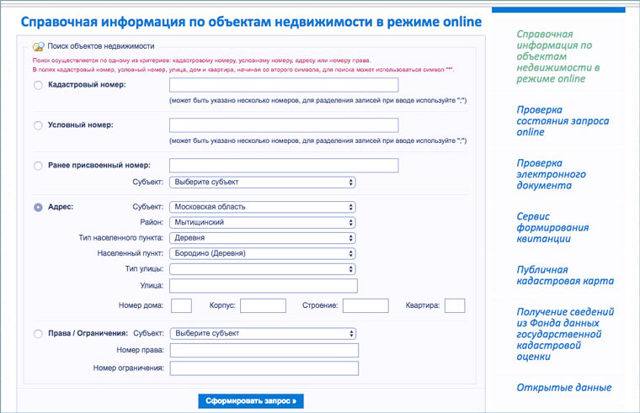Open the Субъект dropdown in Права / Ограничения
Image resolution: width=640 pixels, height=413 pixels.
pyautogui.click(x=263, y=333)
